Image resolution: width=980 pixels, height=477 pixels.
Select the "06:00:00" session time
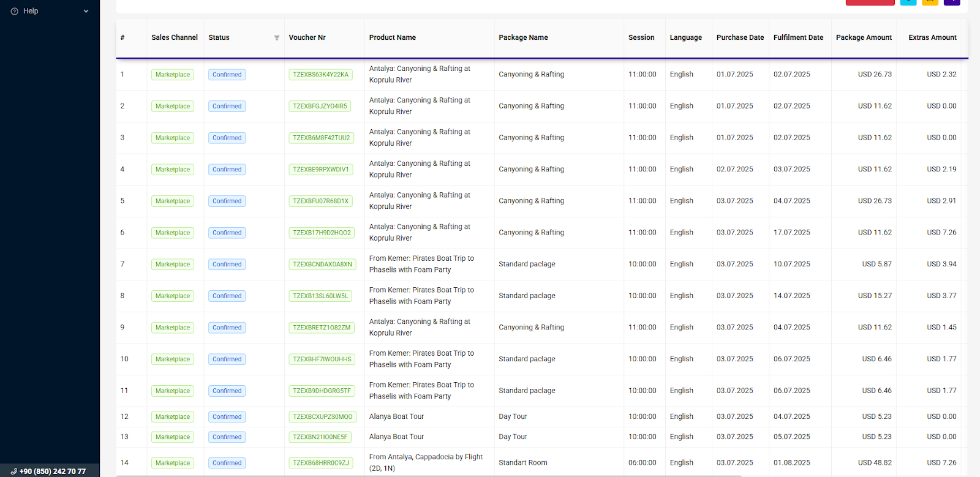click(642, 463)
